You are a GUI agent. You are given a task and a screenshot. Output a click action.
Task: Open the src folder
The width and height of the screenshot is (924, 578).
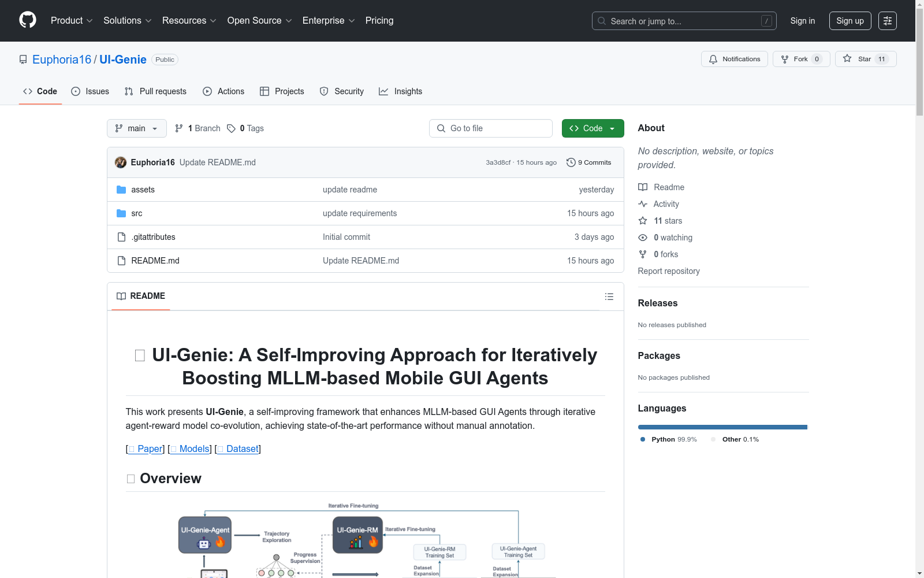pyautogui.click(x=137, y=213)
